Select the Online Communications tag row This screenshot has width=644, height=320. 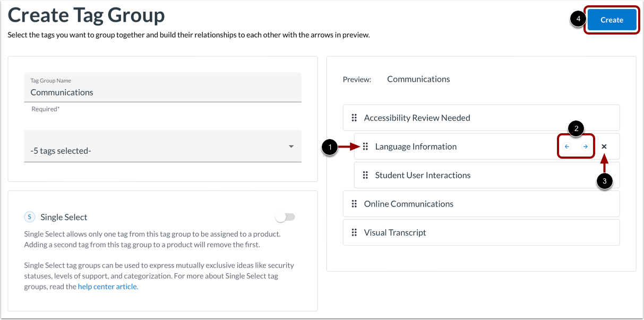481,204
